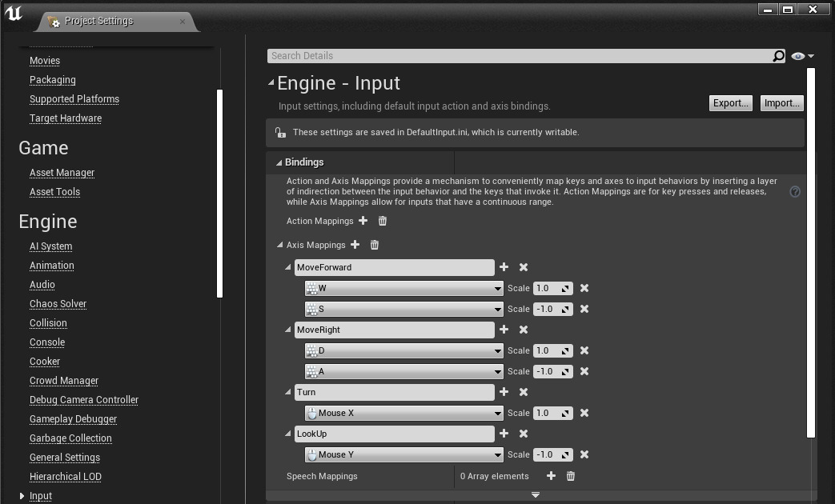Delete the D key binding

coord(584,350)
